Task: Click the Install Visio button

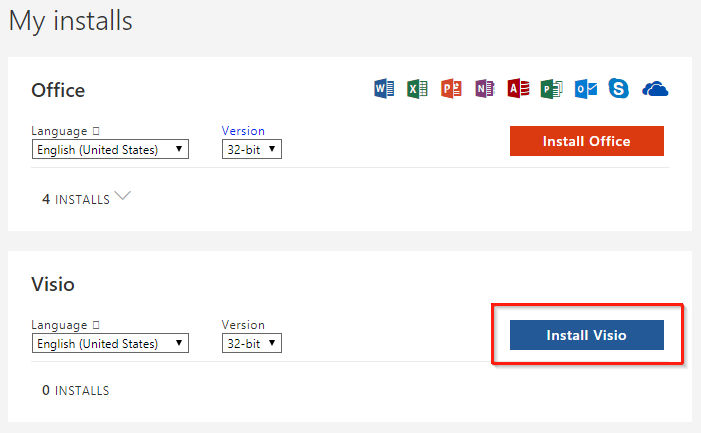Action: 587,335
